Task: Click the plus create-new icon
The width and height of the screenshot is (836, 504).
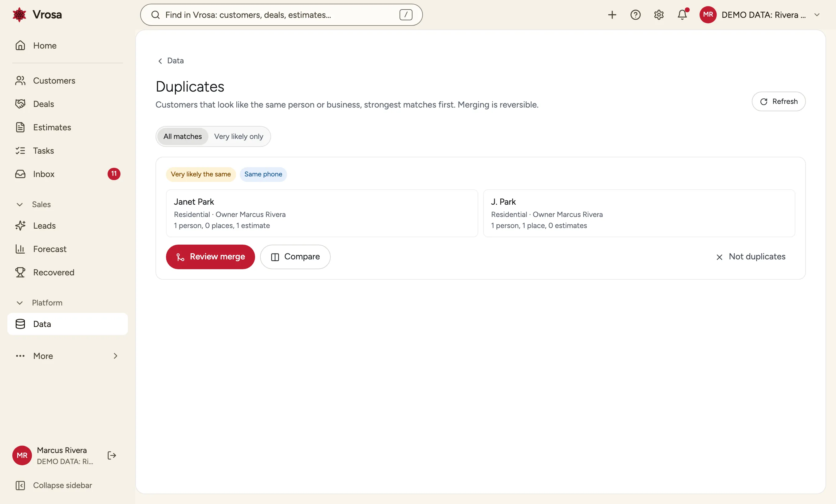Action: click(x=612, y=15)
